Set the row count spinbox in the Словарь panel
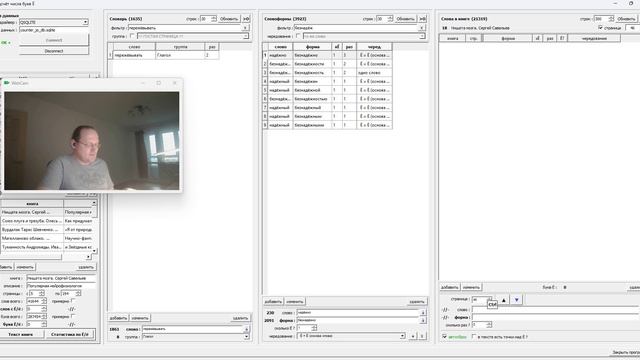640x360 pixels. pyautogui.click(x=208, y=19)
